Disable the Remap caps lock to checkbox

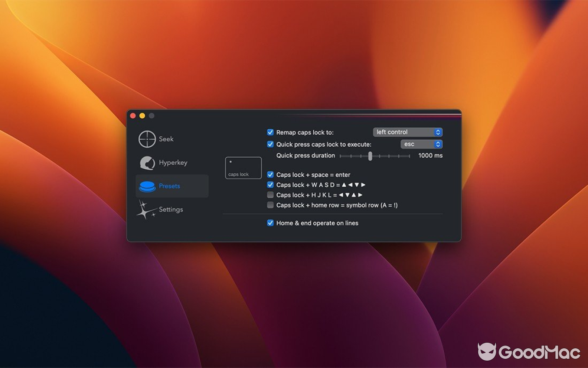coord(271,132)
